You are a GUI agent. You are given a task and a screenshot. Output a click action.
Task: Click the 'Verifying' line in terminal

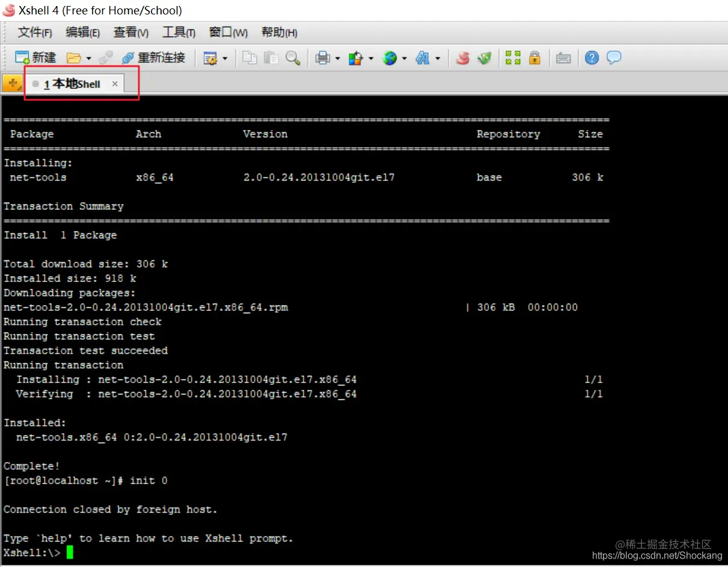(x=309, y=394)
